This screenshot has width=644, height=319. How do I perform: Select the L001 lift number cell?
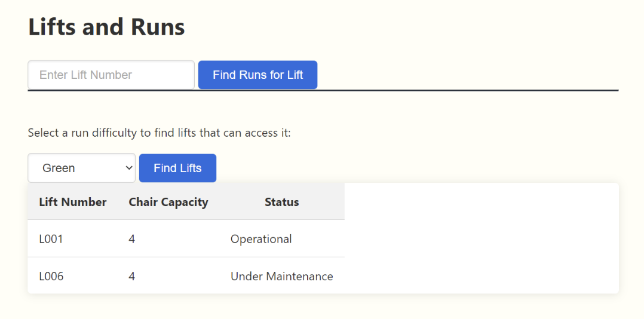[x=51, y=239]
